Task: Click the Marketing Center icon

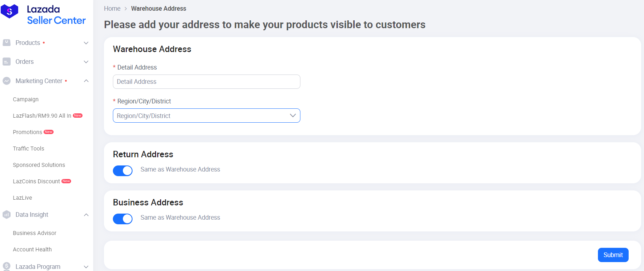Action: click(x=6, y=81)
